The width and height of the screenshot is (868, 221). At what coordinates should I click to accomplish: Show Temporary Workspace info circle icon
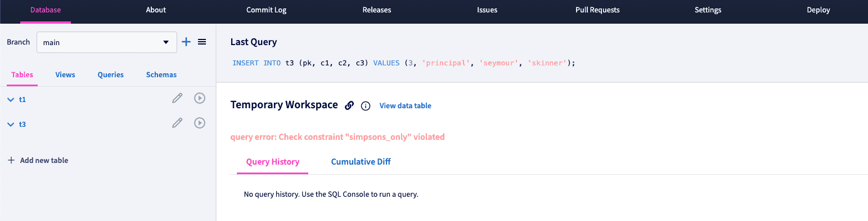tap(366, 106)
